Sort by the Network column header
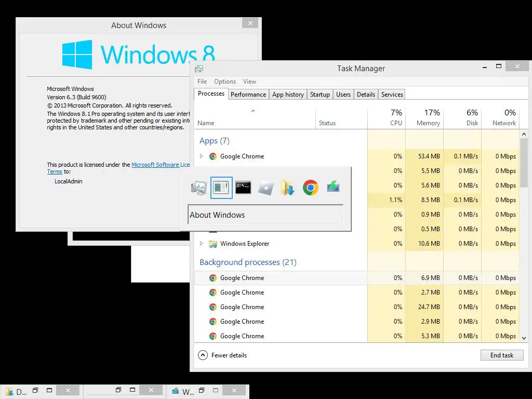Screen dimensions: 532x399 (x=500, y=118)
